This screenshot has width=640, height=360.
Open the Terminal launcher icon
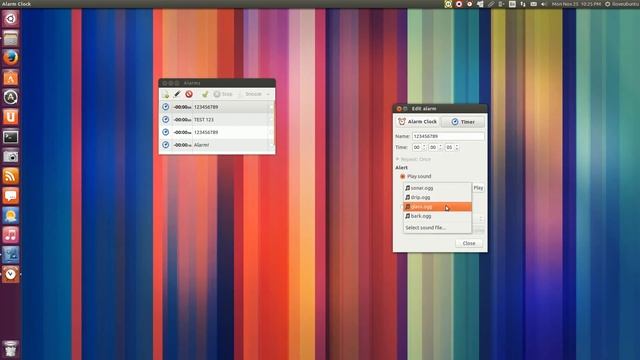click(11, 137)
